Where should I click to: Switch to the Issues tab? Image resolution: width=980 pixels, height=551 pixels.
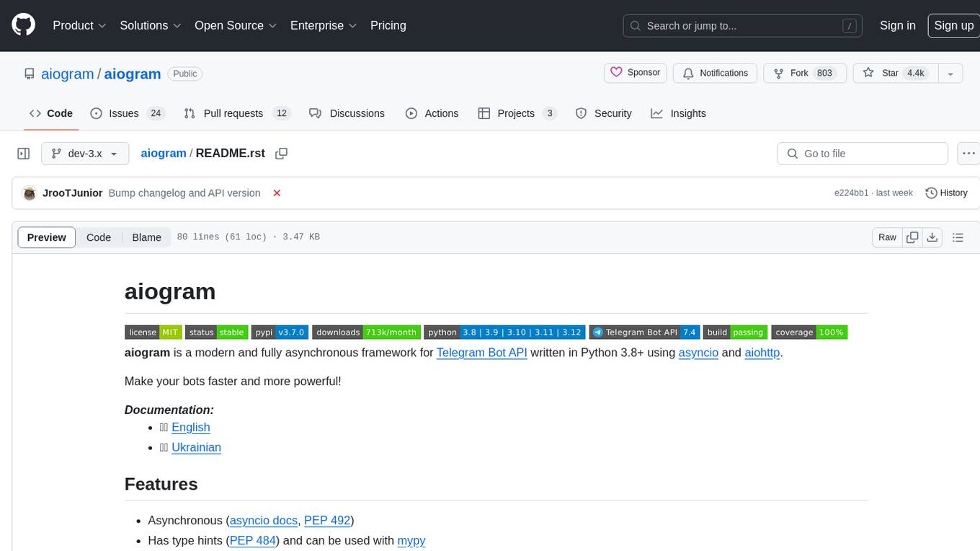(x=128, y=113)
